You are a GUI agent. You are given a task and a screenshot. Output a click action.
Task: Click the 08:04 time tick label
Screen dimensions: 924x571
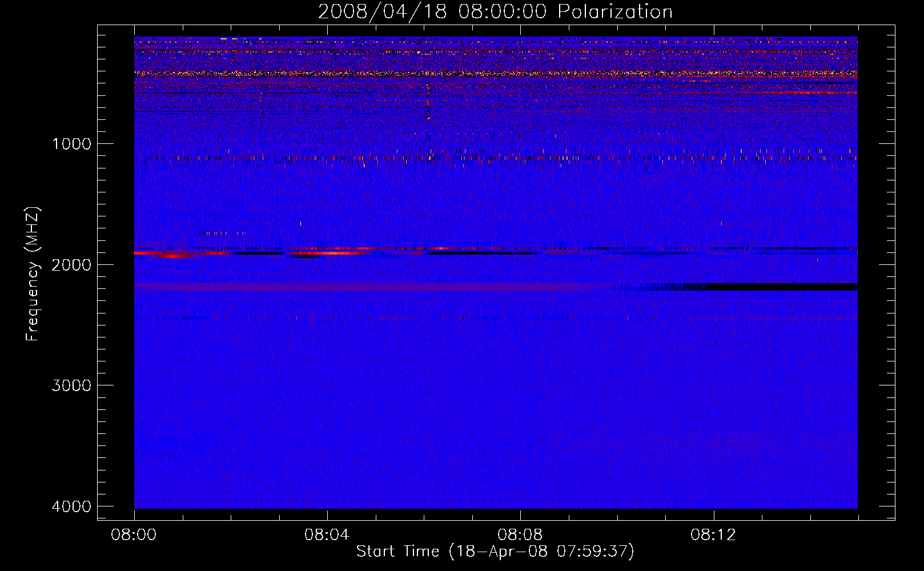(327, 535)
